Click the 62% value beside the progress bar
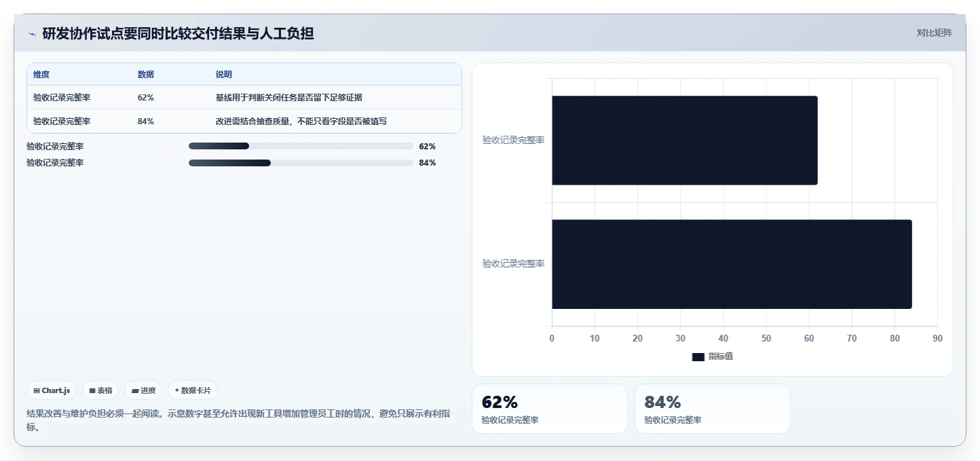The width and height of the screenshot is (980, 461). point(427,147)
